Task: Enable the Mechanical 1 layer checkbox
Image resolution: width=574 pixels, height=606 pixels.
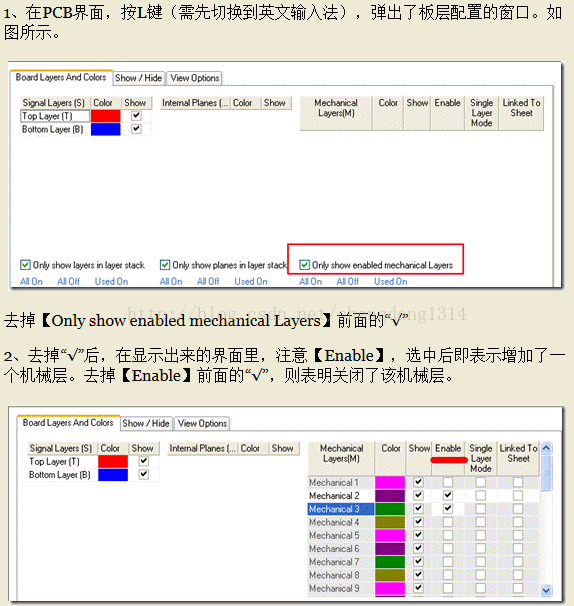Action: (448, 482)
